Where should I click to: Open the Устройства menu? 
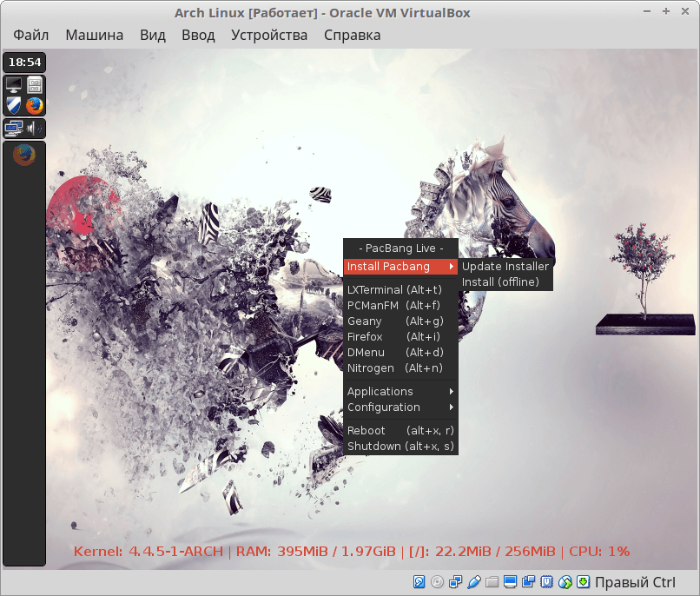click(269, 36)
